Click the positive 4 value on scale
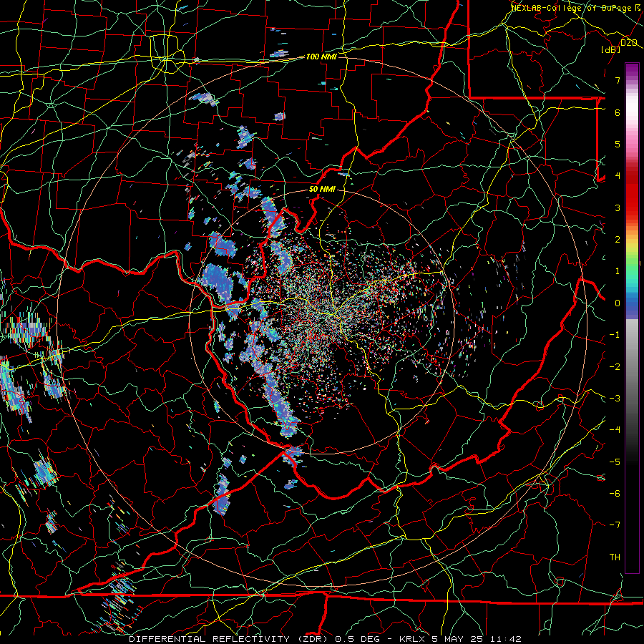This screenshot has width=644, height=644. tap(618, 176)
